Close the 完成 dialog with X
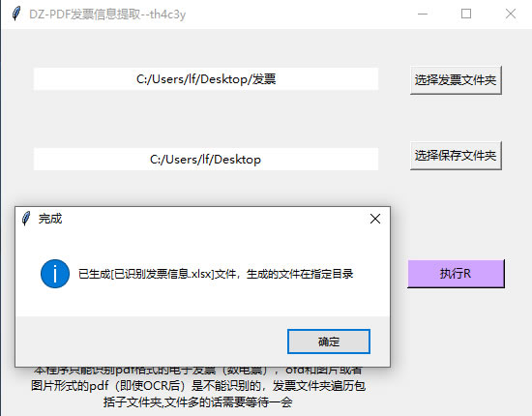532x416 pixels. 375,219
